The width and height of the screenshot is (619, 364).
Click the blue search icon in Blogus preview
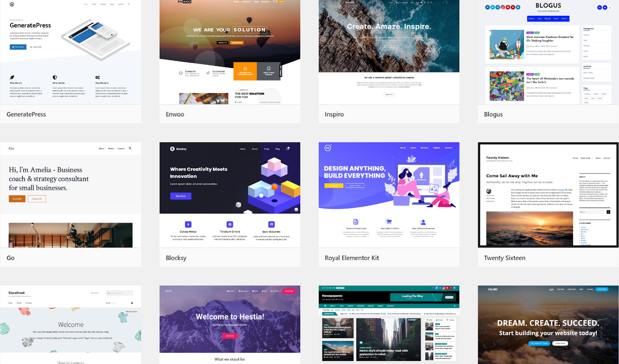tap(599, 7)
